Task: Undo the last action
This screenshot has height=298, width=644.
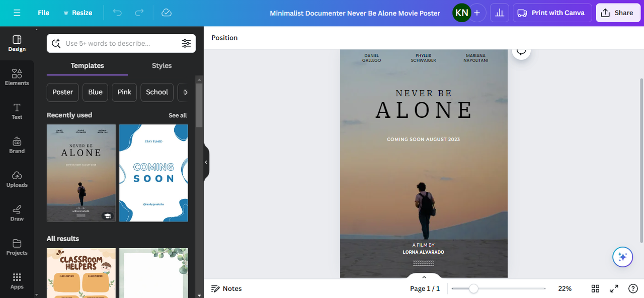Action: (x=117, y=13)
